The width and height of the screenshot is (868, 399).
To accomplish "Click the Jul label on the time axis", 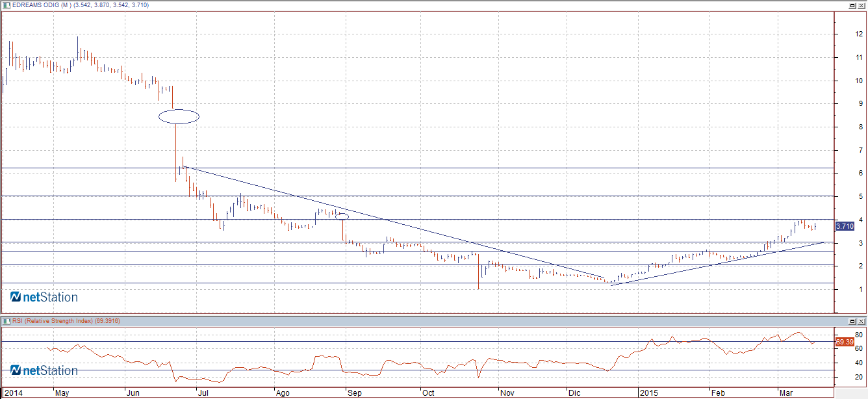I will coord(202,393).
